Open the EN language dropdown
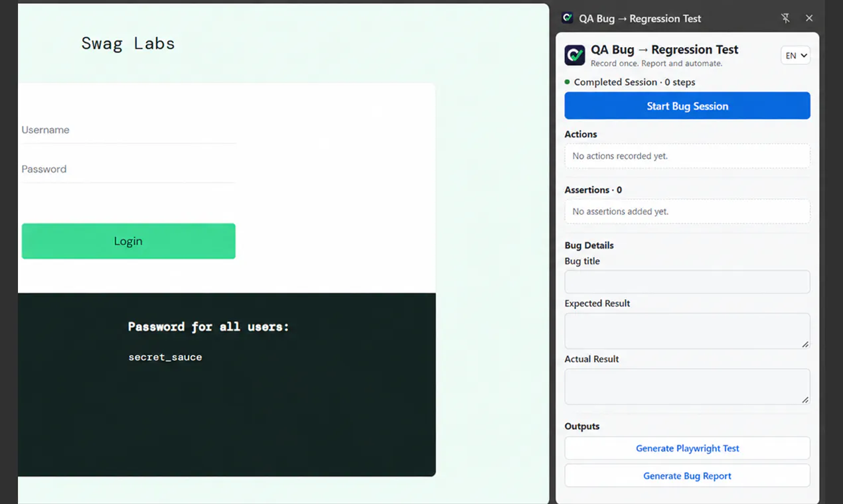The width and height of the screenshot is (843, 504). pos(795,56)
